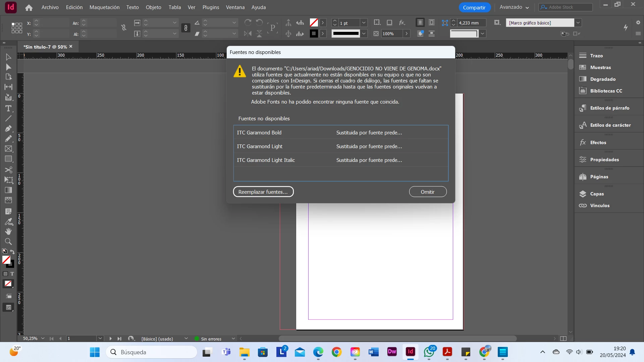The width and height of the screenshot is (644, 362).
Task: Open the Avanzado workspace dropdown
Action: pos(514,7)
